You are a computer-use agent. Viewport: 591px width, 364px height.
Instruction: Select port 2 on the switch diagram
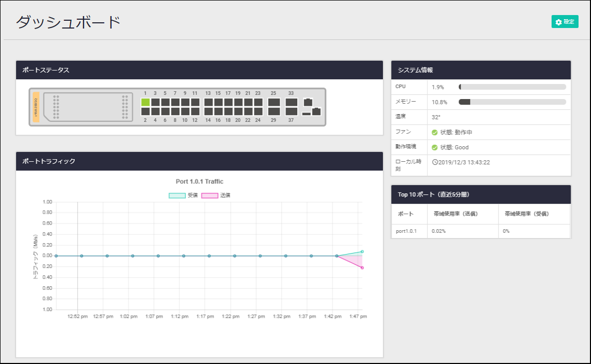click(145, 111)
